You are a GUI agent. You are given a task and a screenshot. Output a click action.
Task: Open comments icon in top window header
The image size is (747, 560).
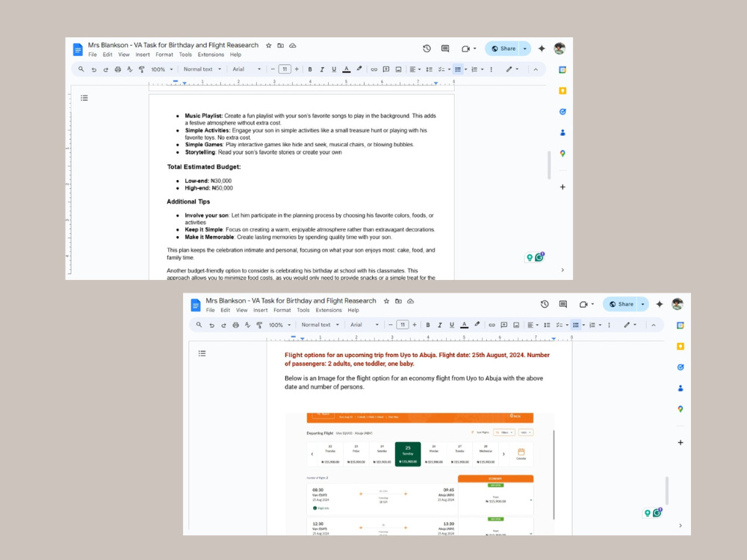445,49
